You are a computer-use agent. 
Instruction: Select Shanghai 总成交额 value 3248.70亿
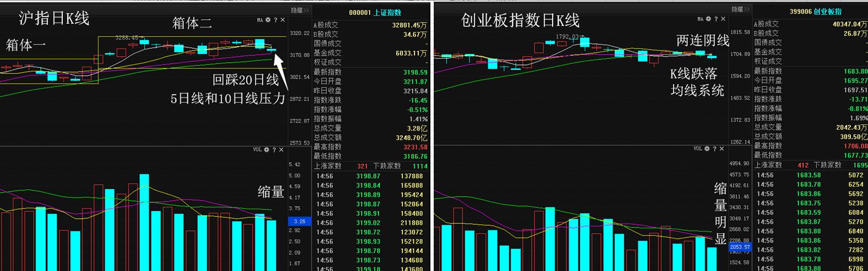(x=412, y=137)
